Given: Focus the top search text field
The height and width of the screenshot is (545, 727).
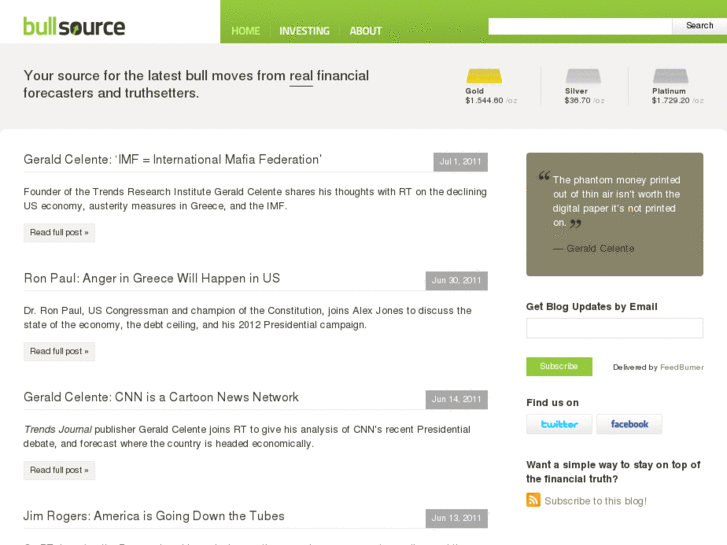Looking at the screenshot, I should coord(580,26).
